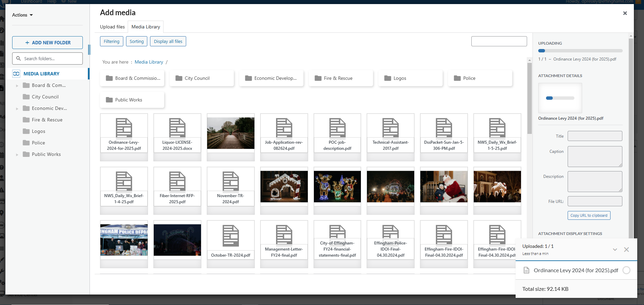The height and width of the screenshot is (305, 644).
Task: Open the Fire & Rescue folder card
Action: tap(341, 78)
